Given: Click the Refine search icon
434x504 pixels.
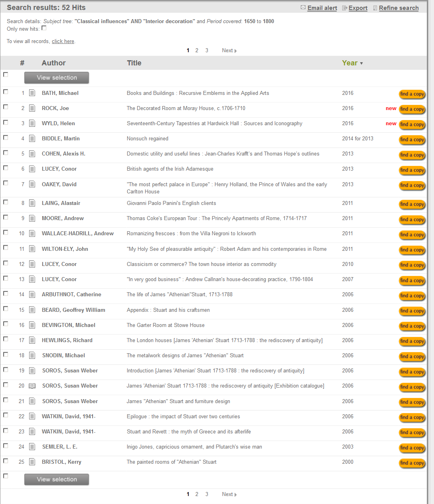Looking at the screenshot, I should click(375, 8).
